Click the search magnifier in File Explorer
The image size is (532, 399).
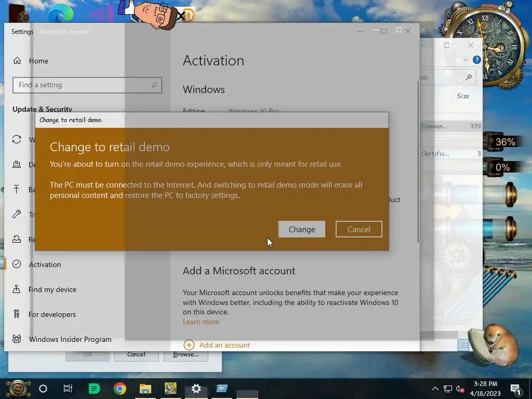[x=469, y=77]
